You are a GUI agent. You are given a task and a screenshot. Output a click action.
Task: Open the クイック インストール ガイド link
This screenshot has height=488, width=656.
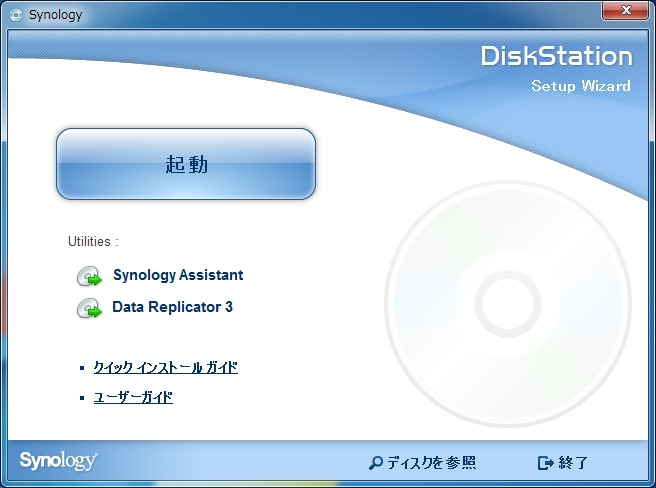pyautogui.click(x=166, y=367)
